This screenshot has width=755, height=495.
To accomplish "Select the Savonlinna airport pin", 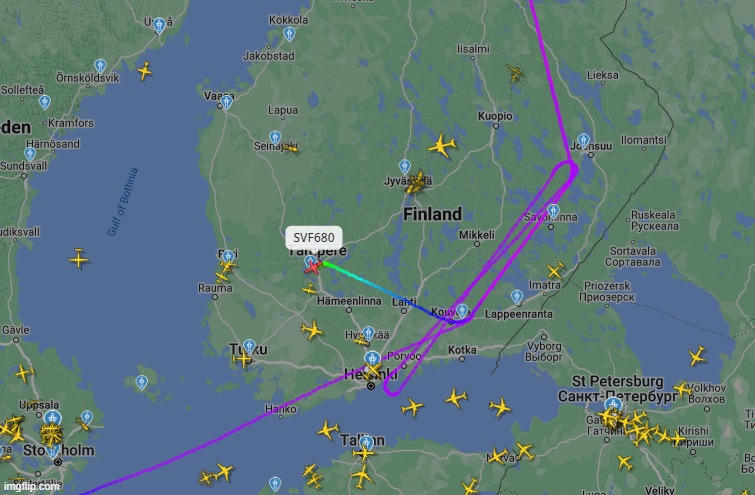I will [x=553, y=211].
